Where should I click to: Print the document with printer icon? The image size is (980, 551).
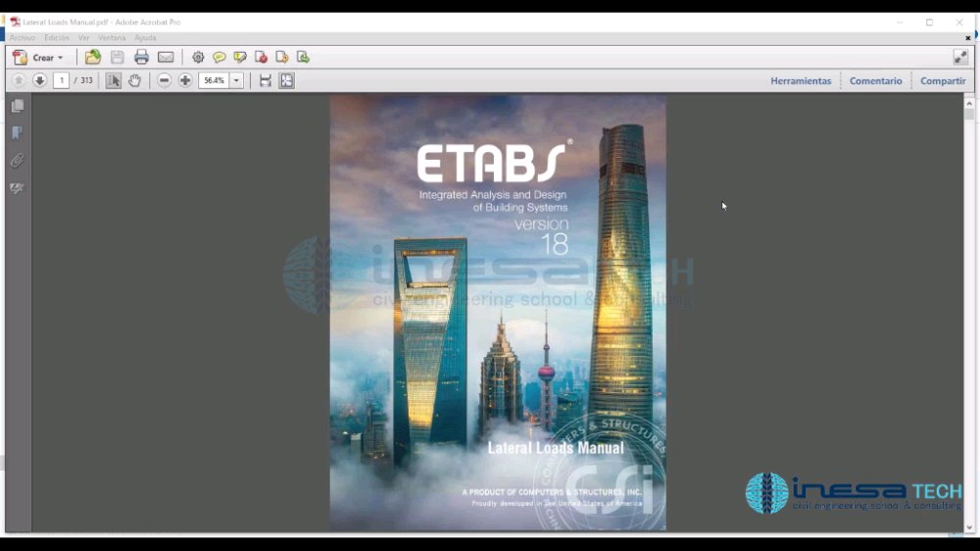point(141,58)
